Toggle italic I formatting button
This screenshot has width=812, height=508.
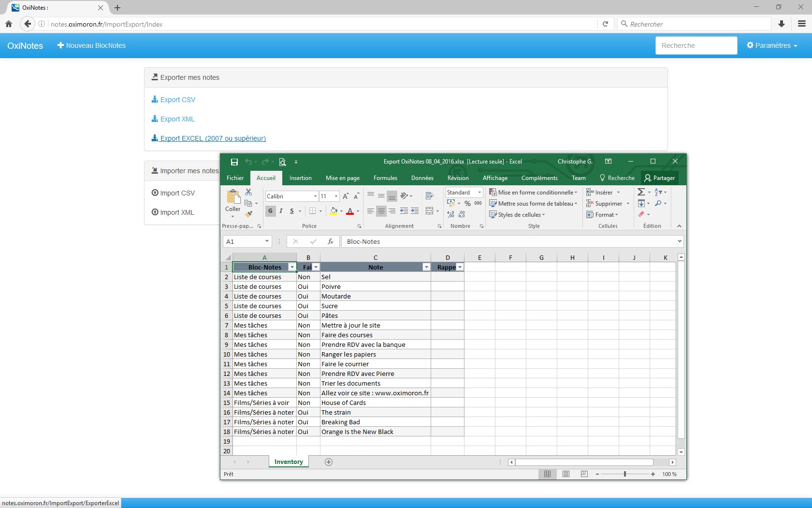point(281,211)
